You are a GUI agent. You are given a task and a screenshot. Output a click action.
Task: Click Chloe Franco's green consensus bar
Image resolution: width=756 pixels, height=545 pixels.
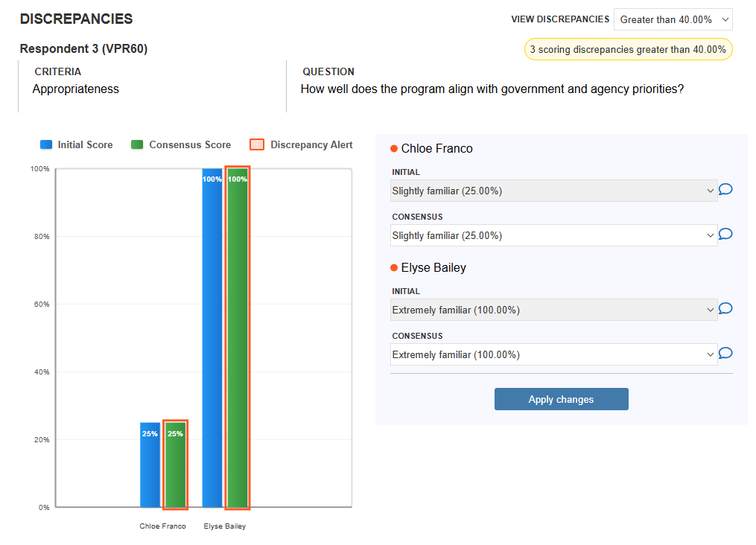(176, 465)
